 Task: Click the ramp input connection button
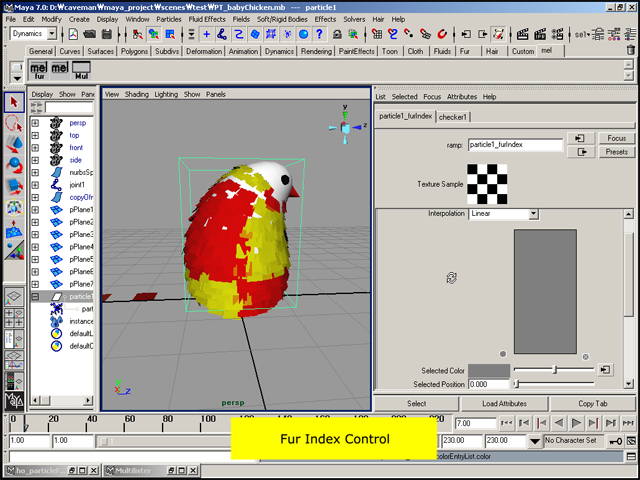coord(580,138)
